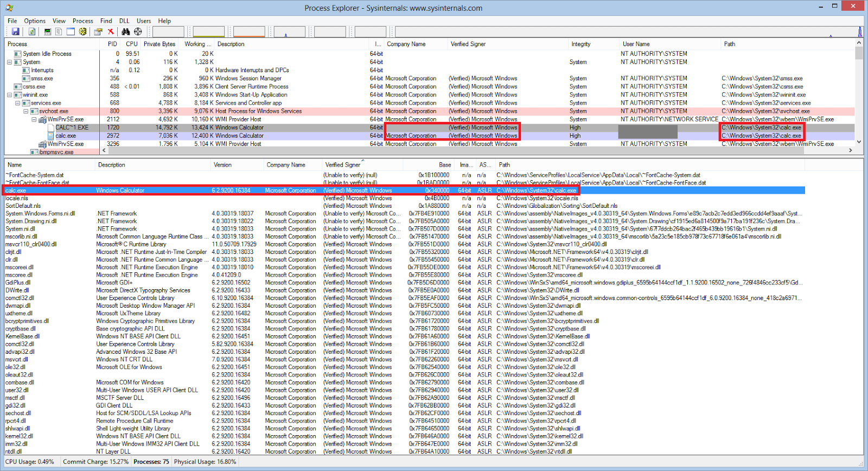The height and width of the screenshot is (471, 868).
Task: Click upper pane scrollbar up arrow
Action: click(859, 42)
